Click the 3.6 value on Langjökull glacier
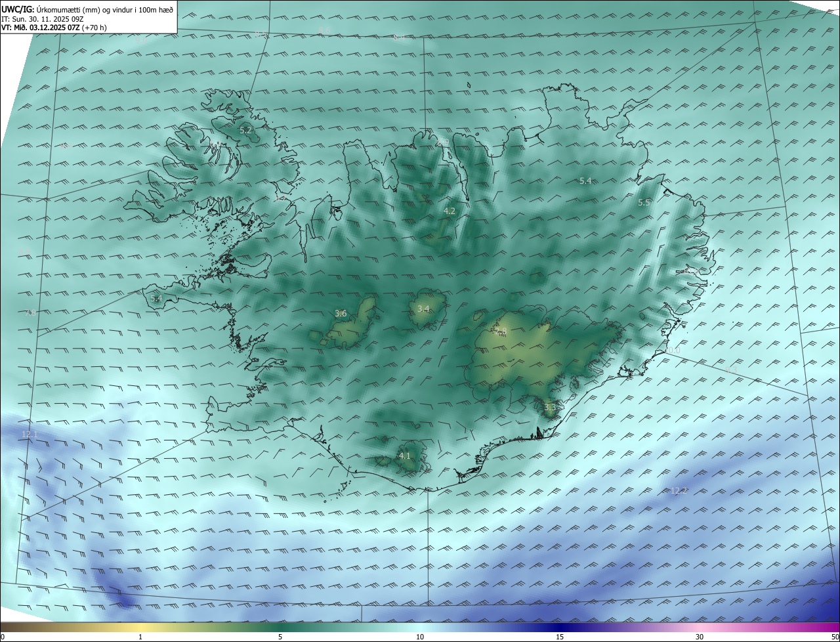 [x=341, y=313]
